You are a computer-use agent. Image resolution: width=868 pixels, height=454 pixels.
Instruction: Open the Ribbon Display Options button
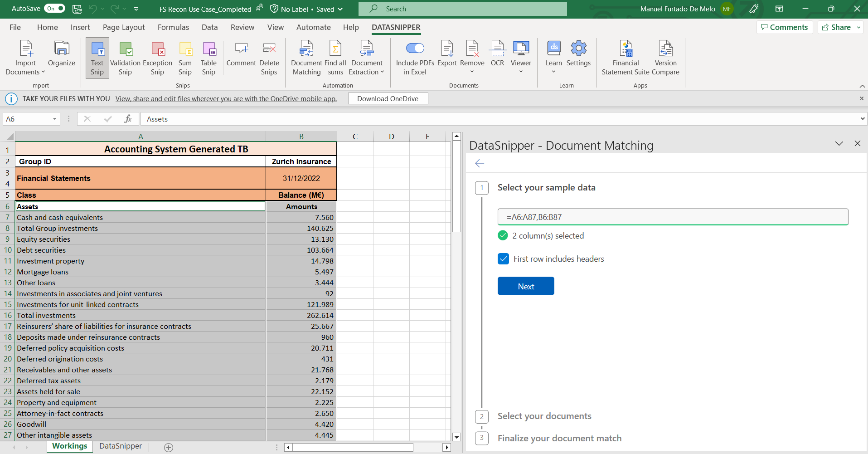[x=779, y=9]
